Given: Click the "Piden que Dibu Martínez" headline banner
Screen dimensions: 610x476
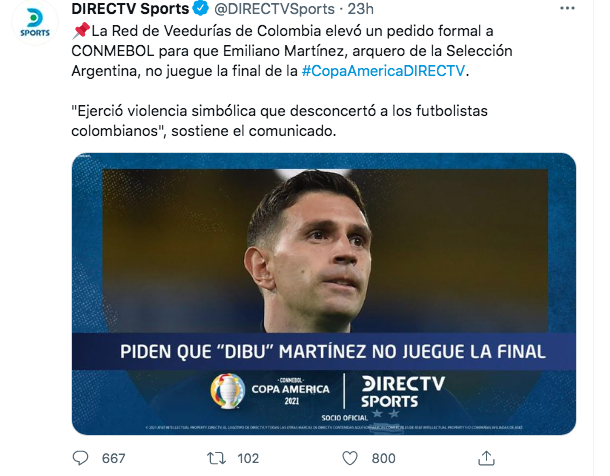Looking at the screenshot, I should point(324,352).
